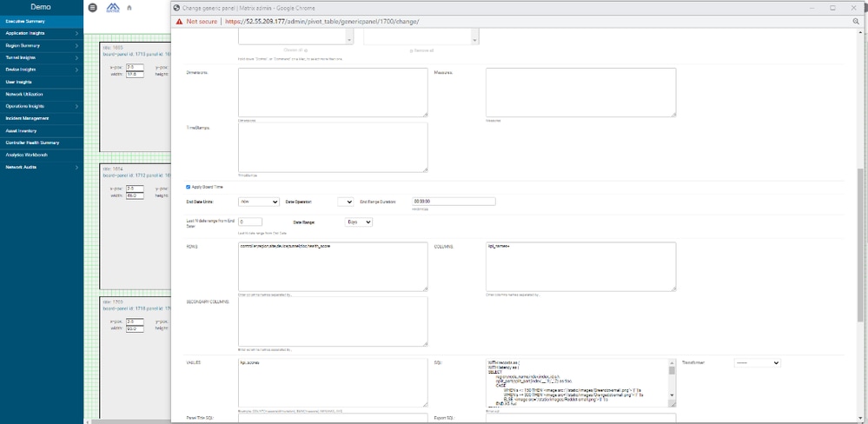Minimize the Matrix admin popup window
Screen dimensions: 868x424
812,8
